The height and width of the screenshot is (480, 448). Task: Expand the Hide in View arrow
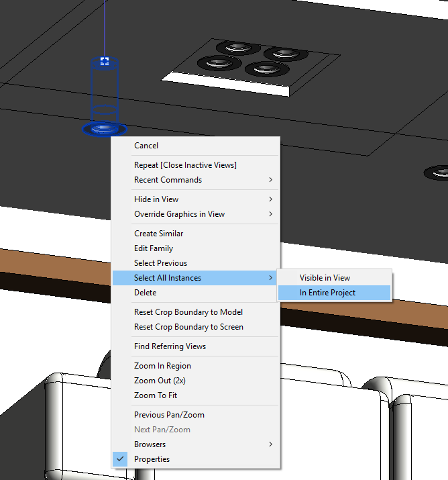pos(271,199)
